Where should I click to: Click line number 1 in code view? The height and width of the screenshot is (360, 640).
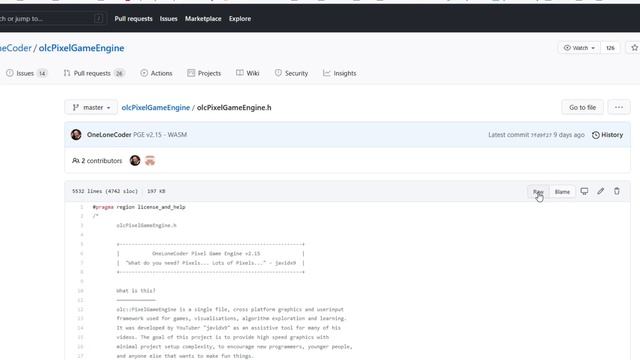pos(81,207)
